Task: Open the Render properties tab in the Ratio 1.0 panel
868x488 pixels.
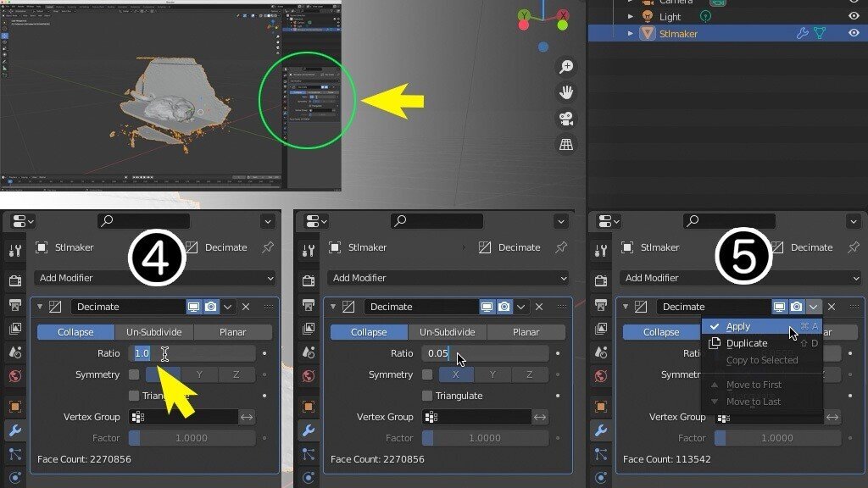Action: click(x=15, y=280)
